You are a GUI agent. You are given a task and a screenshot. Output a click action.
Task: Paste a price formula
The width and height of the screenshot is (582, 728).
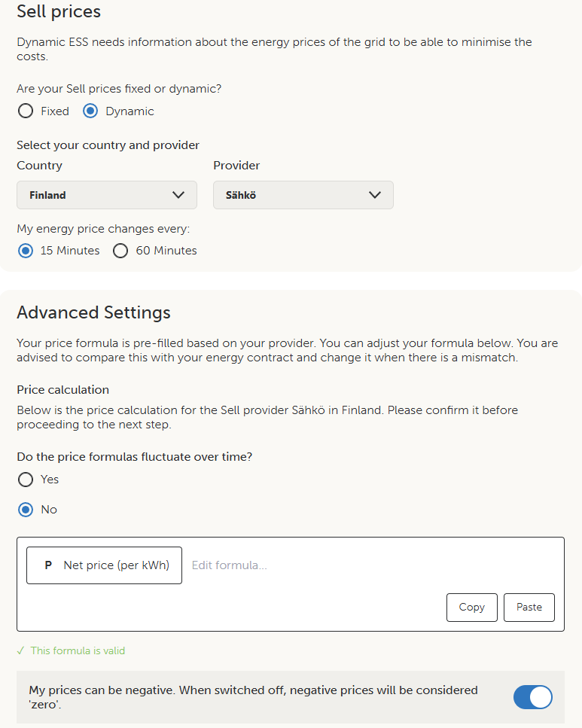(x=529, y=608)
